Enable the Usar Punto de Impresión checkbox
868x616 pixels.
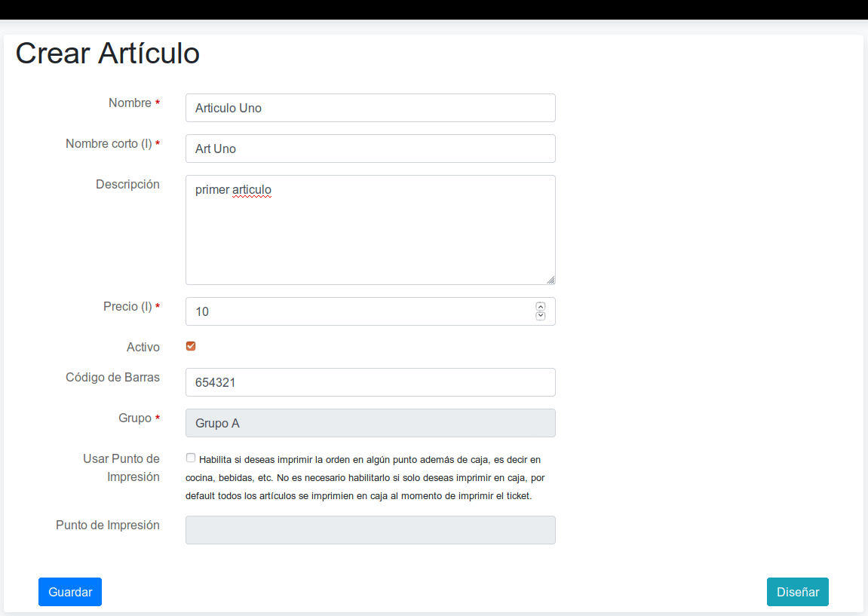pos(191,458)
